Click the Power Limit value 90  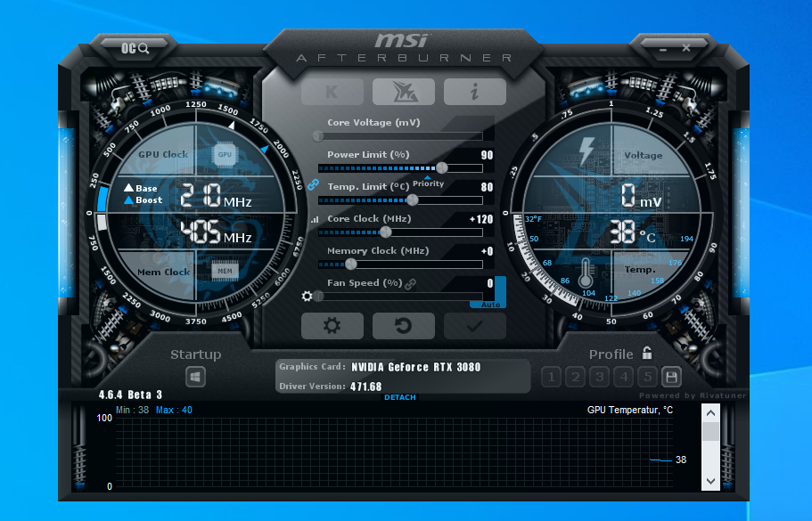[487, 155]
